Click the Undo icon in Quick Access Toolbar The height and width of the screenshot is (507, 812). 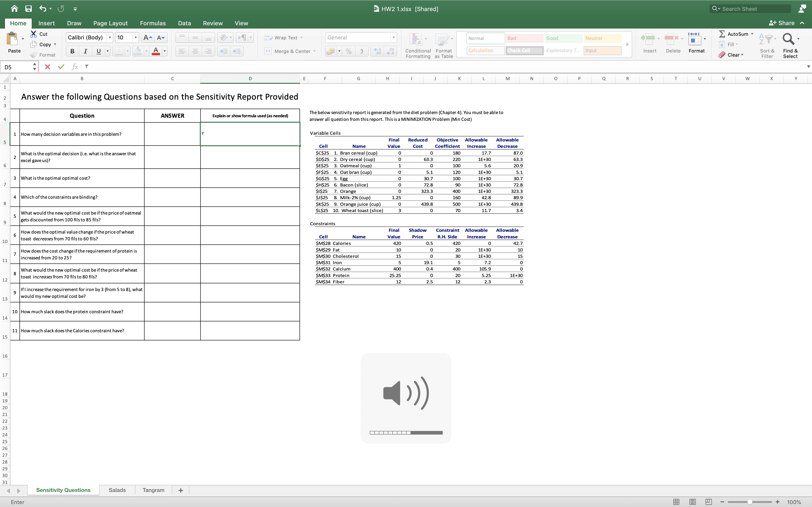[x=41, y=8]
